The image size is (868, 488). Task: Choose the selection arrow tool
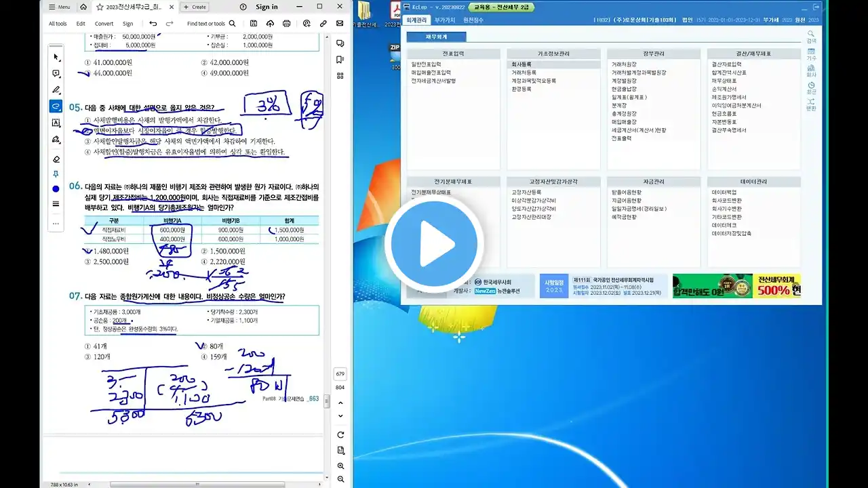(56, 57)
